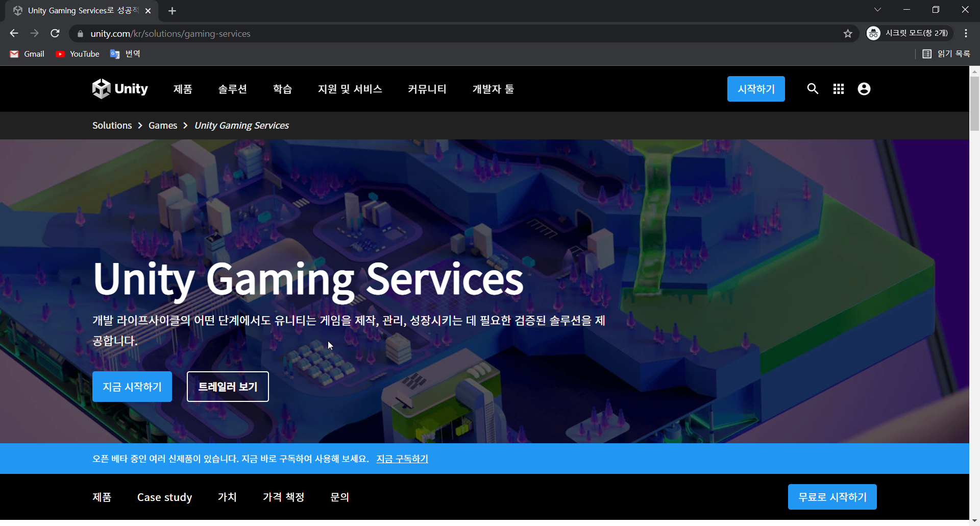Click the Unity Gaming Services browser tab
Viewport: 980px width, 526px height.
pos(82,11)
